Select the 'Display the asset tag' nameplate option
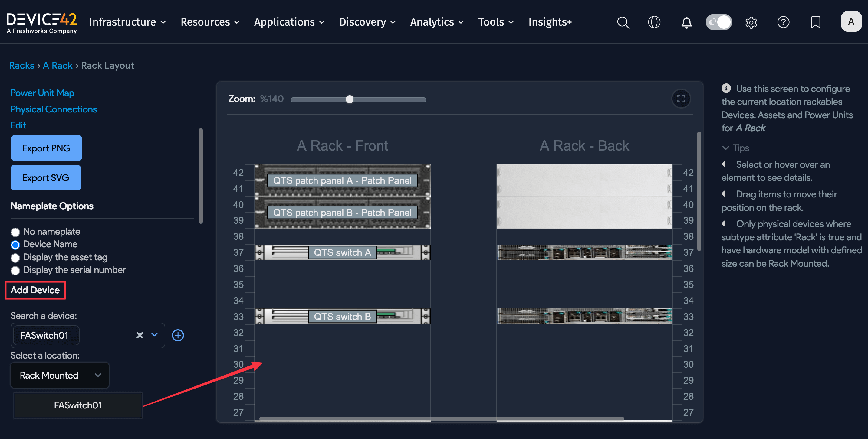This screenshot has height=439, width=868. [15, 258]
